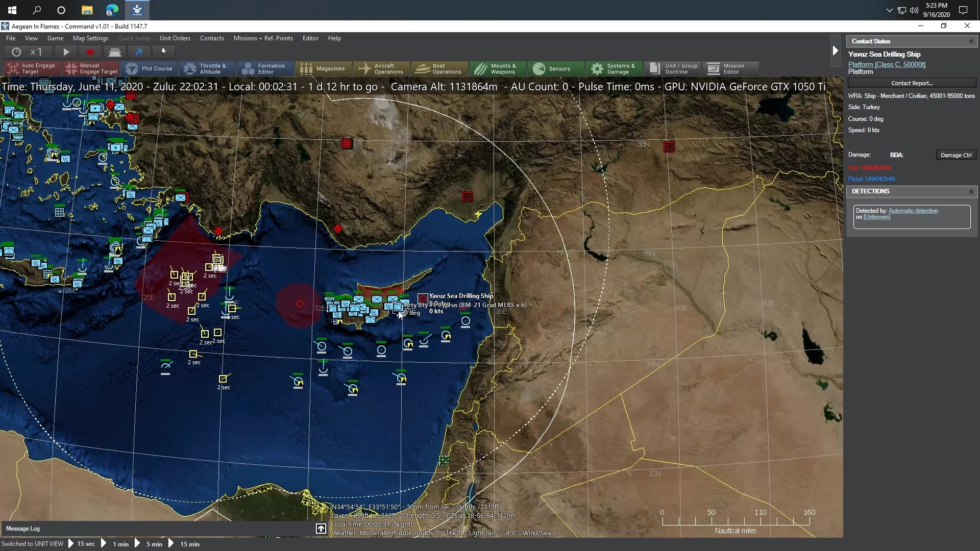Click the Damage Ctrl button

point(956,155)
